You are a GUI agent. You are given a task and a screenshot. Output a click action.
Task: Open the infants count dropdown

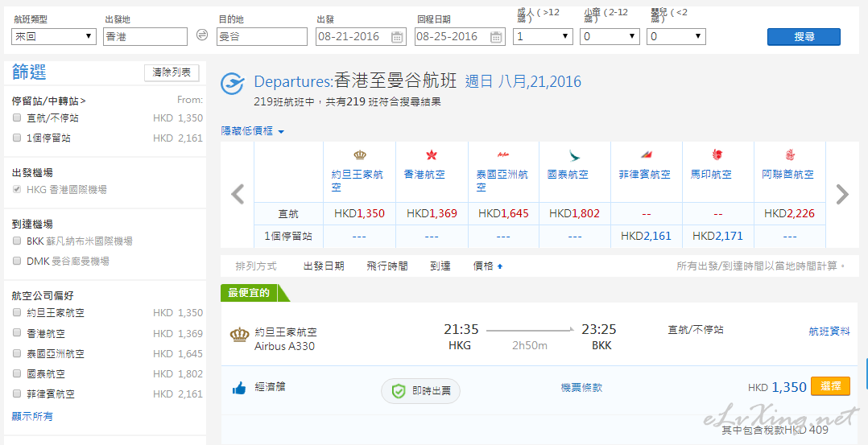(x=676, y=36)
